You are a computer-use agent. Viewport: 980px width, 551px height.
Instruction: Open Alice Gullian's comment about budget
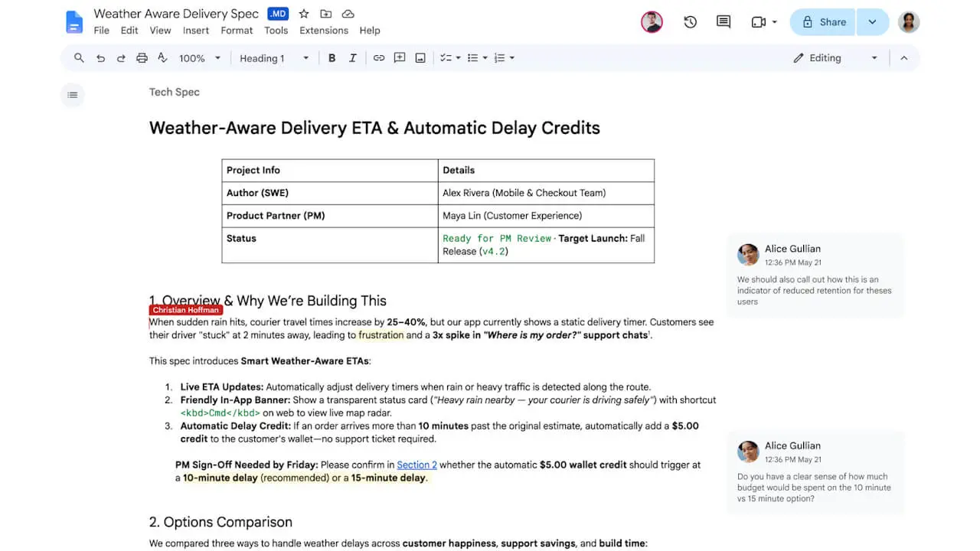tap(815, 472)
